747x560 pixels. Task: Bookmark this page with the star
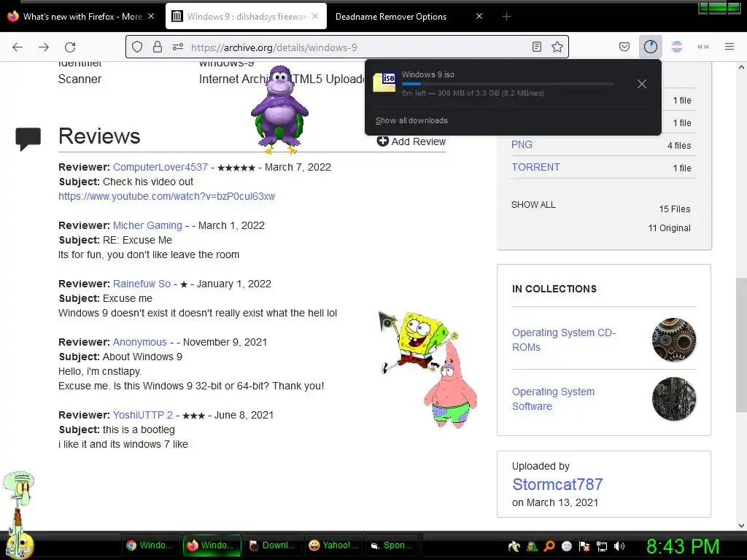(x=557, y=47)
